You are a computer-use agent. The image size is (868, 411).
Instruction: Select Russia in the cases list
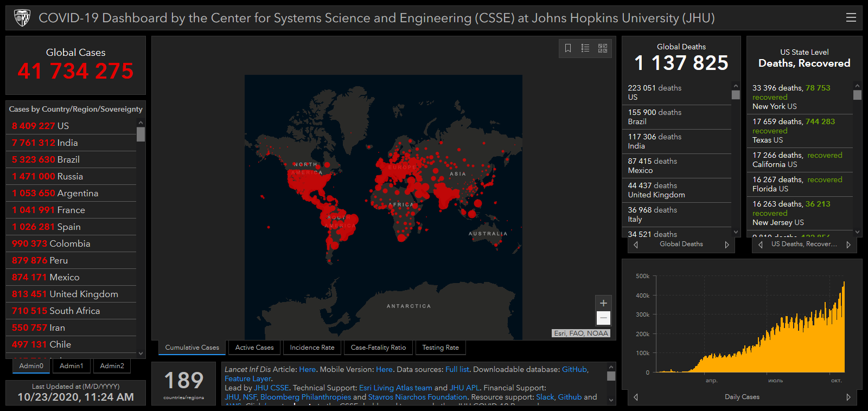[72, 176]
